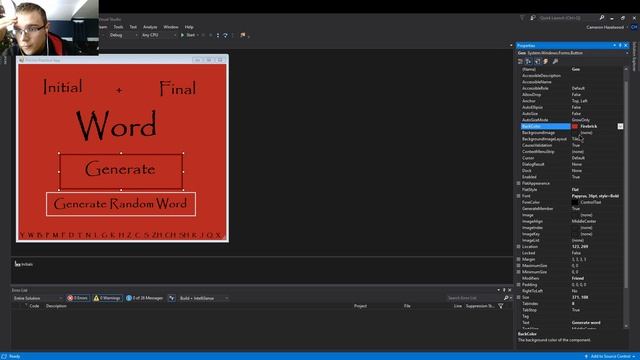This screenshot has height=360, width=640.
Task: Click the Project column header in Error List
Action: coord(360,306)
